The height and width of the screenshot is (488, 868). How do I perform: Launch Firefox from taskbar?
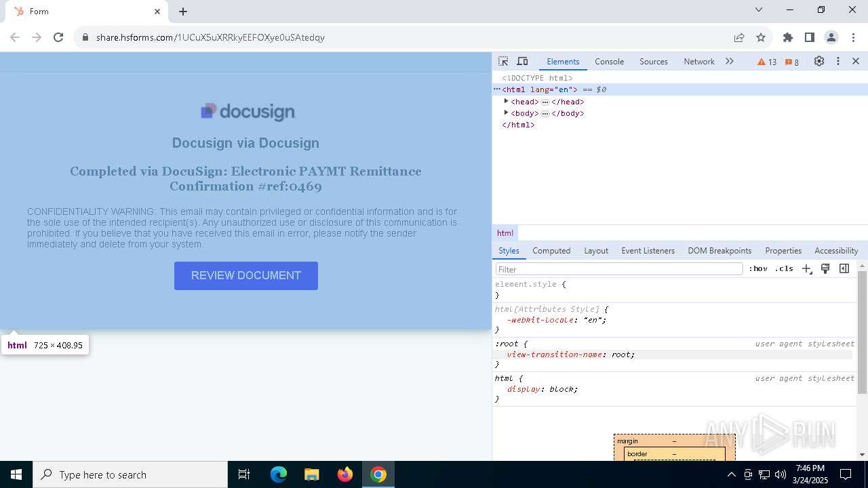click(345, 474)
